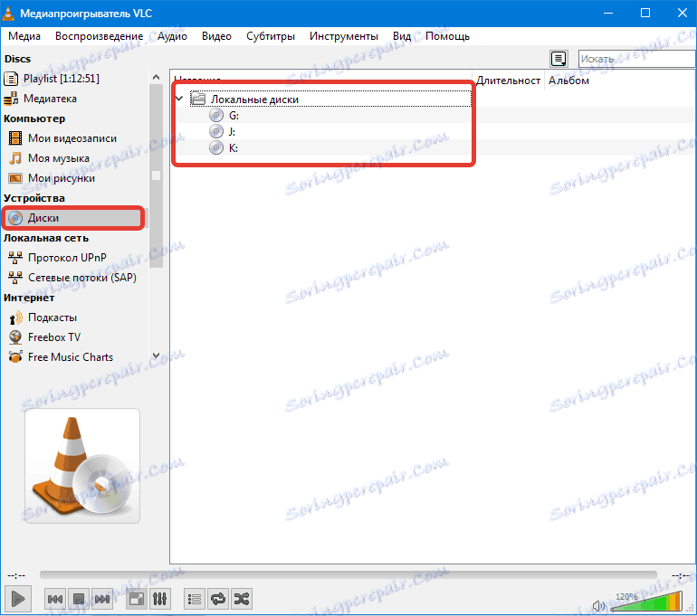Skip to next media item
The width and height of the screenshot is (697, 616).
(102, 599)
